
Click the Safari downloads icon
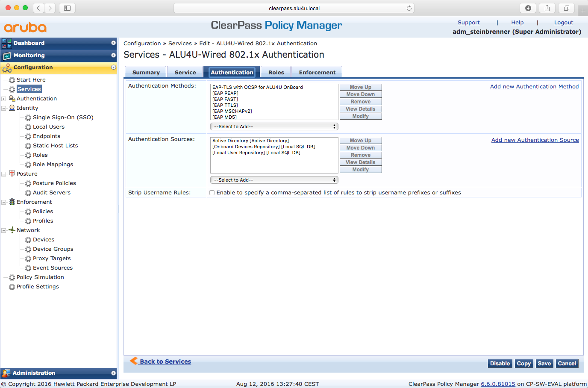(x=528, y=8)
